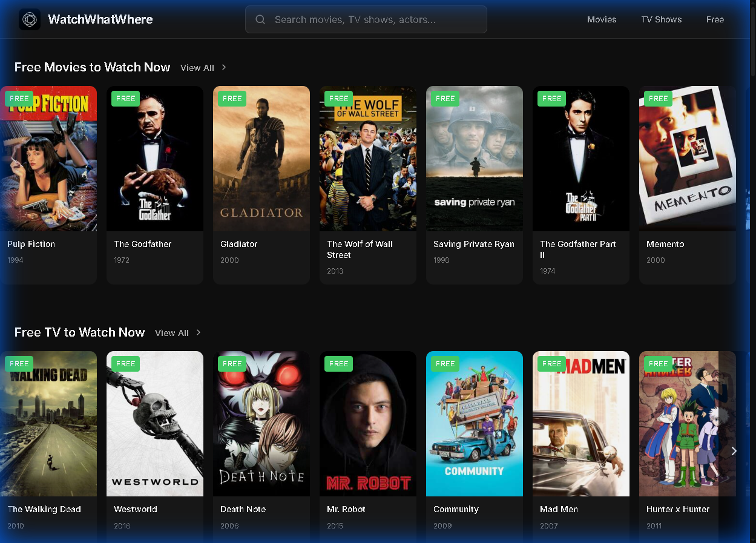
Task: Click the FREE badge on Memento
Action: (658, 98)
